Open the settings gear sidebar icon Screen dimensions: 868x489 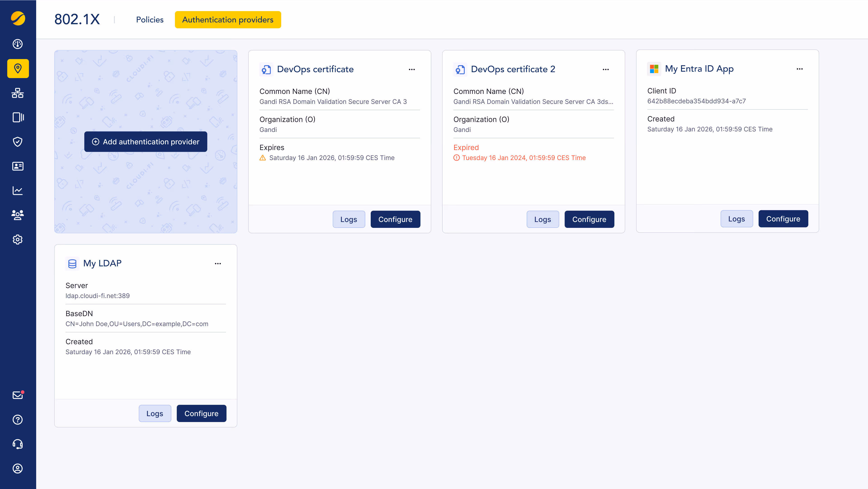[18, 239]
